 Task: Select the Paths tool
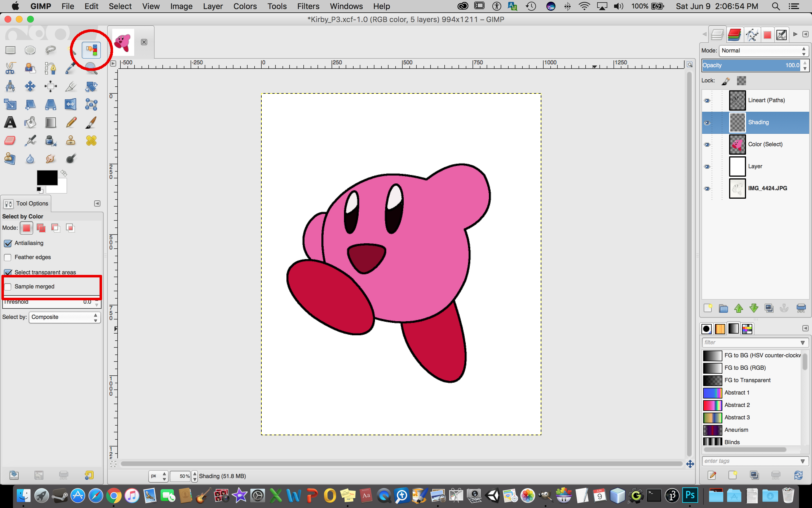[x=50, y=68]
